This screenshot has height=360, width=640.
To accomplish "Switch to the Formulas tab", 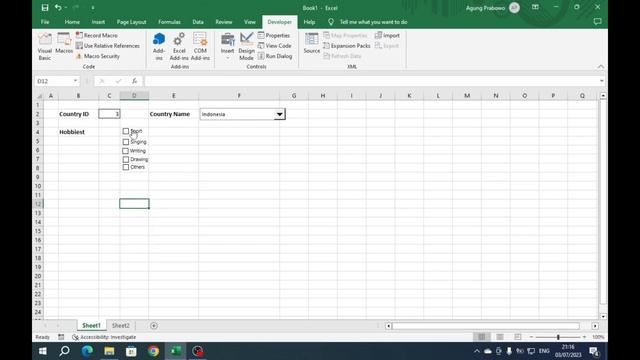I will pyautogui.click(x=169, y=22).
